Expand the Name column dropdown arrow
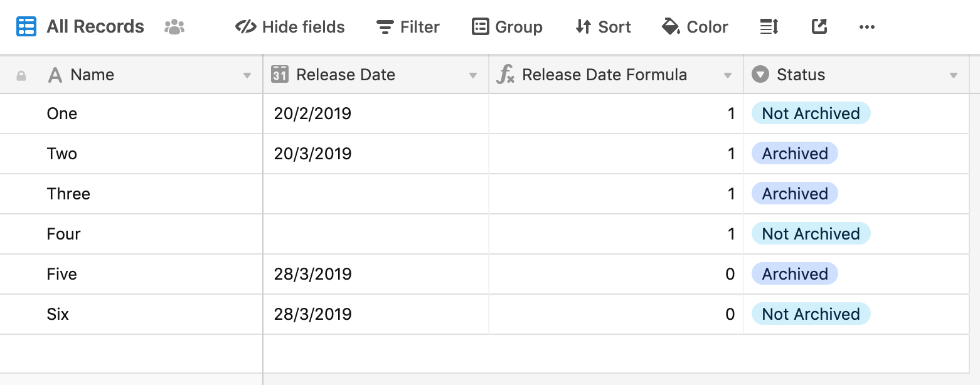This screenshot has height=385, width=980. (247, 75)
